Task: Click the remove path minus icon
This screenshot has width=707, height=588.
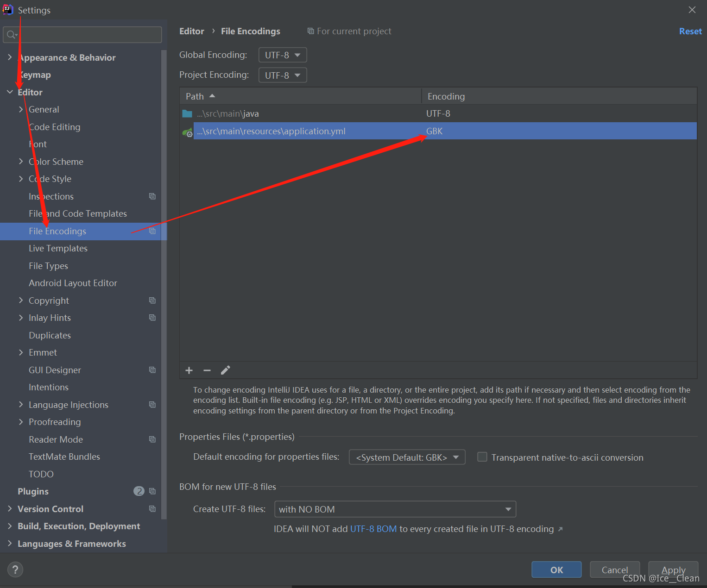Action: tap(207, 370)
